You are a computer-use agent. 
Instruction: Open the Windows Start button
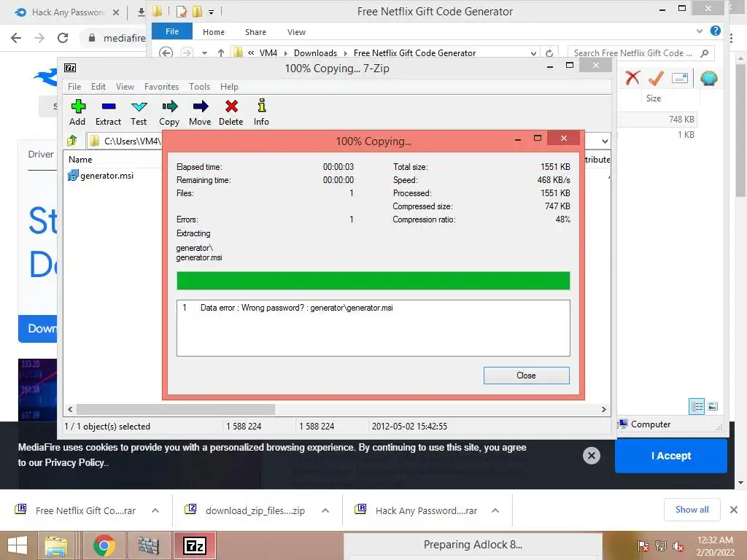tap(18, 545)
